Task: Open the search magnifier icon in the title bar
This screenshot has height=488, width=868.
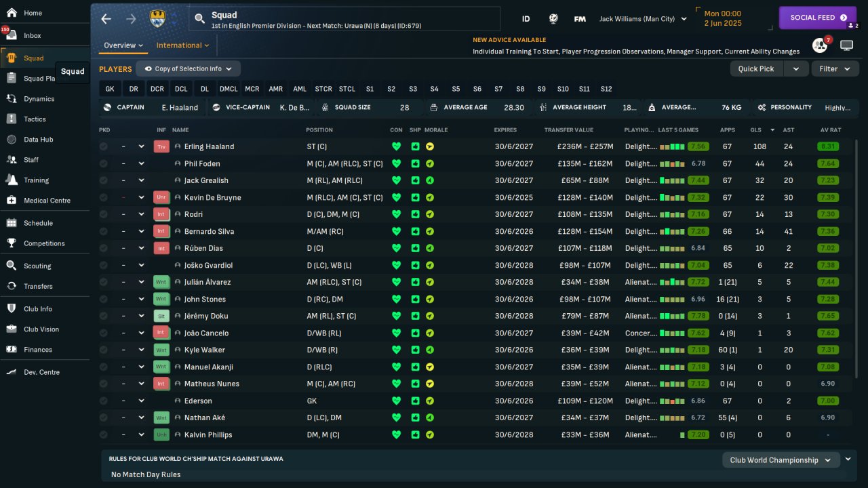Action: coord(199,19)
